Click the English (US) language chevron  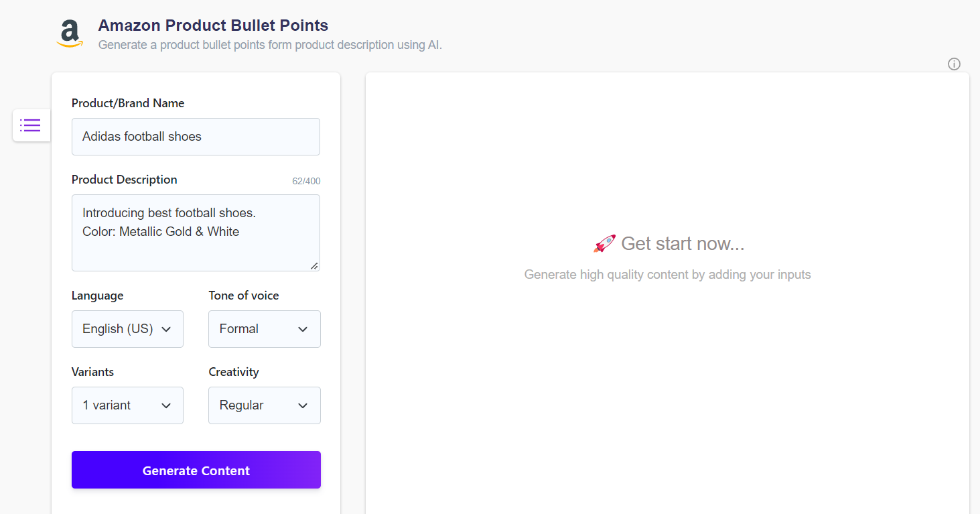point(166,329)
